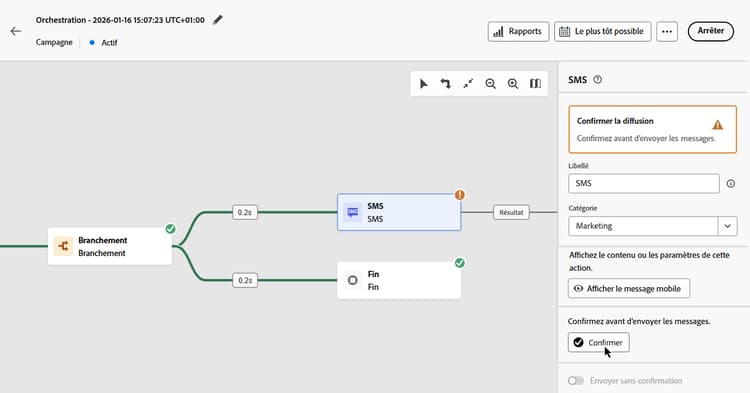
Task: Expand the Catégorie chevron arrow
Action: coord(727,226)
